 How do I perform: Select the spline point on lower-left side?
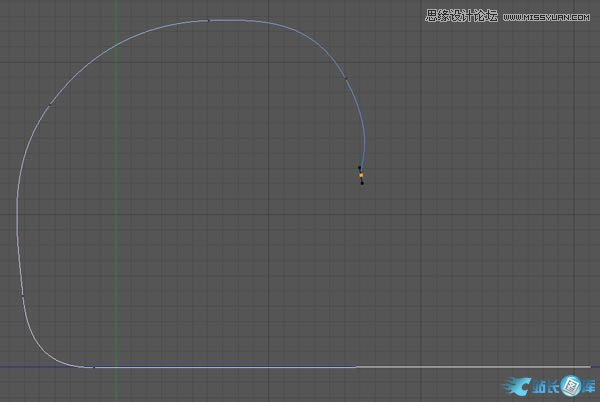point(22,293)
